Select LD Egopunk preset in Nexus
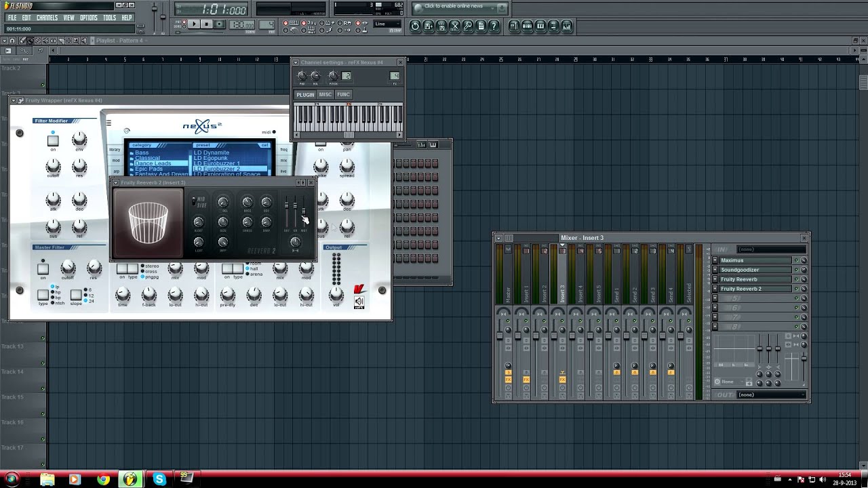 coord(211,158)
